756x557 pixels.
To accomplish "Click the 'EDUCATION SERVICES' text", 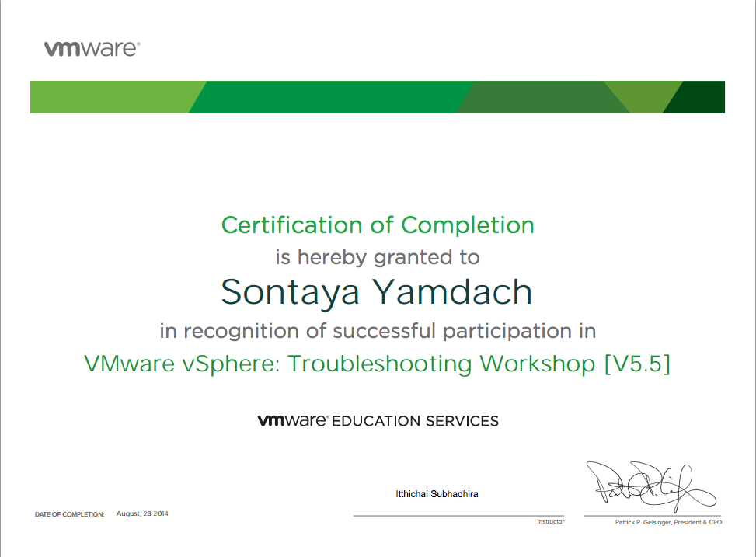I will point(416,422).
